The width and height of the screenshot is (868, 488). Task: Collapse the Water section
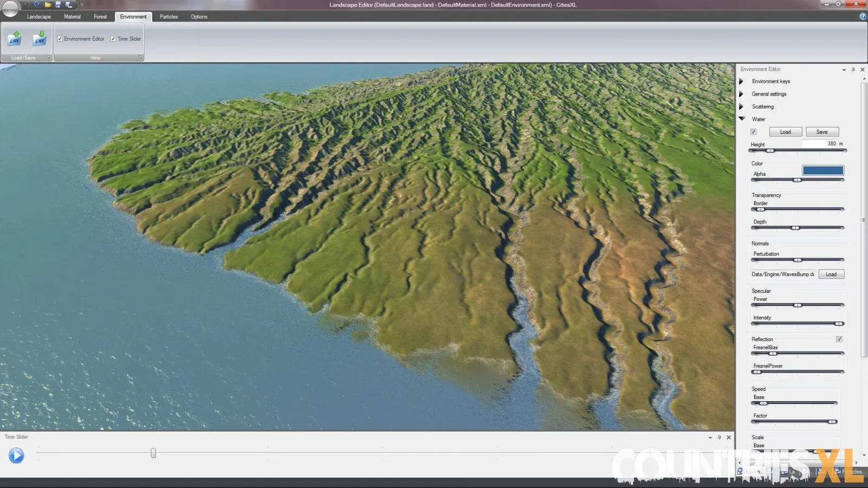tap(742, 119)
